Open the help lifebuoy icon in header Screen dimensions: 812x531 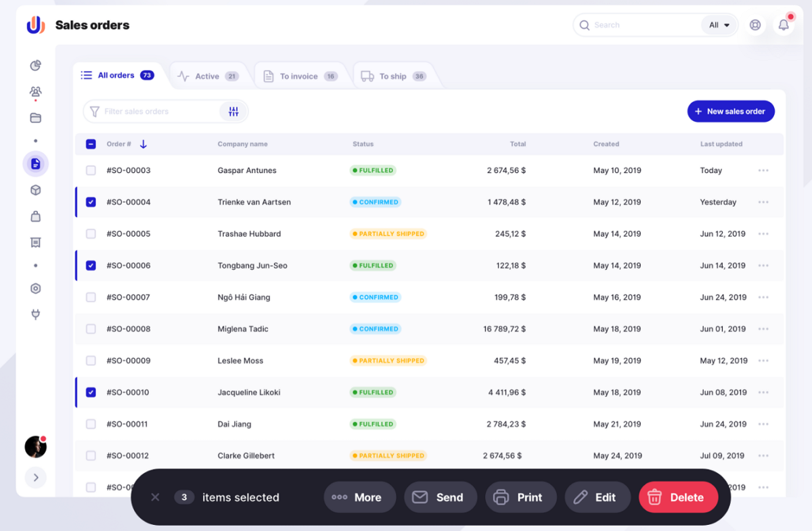tap(755, 25)
